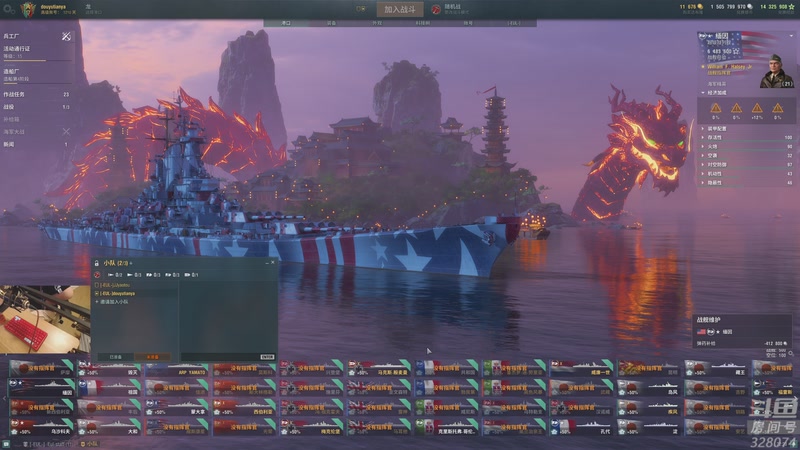The height and width of the screenshot is (450, 800).
Task: Select the 乌沙科夫 ship card
Action: point(41,427)
